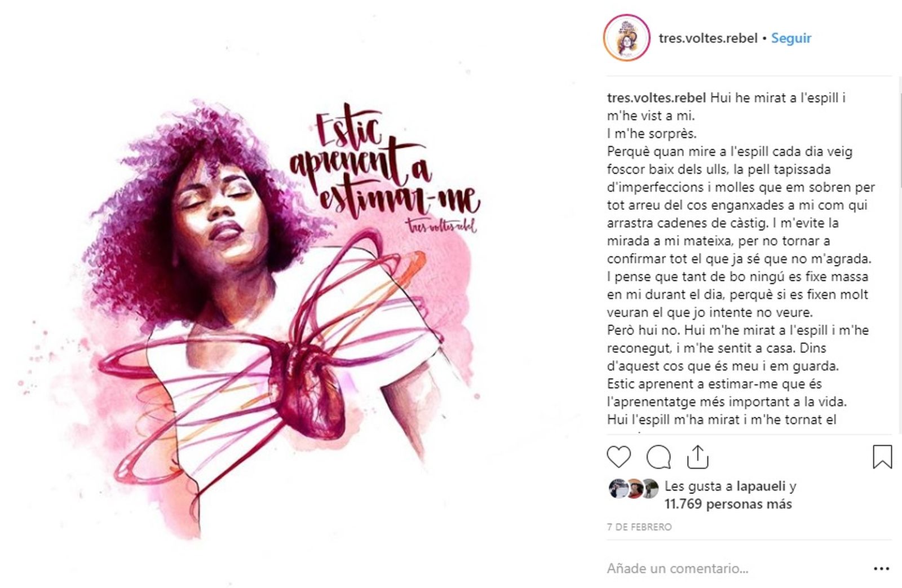
Task: Like the post with the heart icon
Action: pyautogui.click(x=618, y=457)
